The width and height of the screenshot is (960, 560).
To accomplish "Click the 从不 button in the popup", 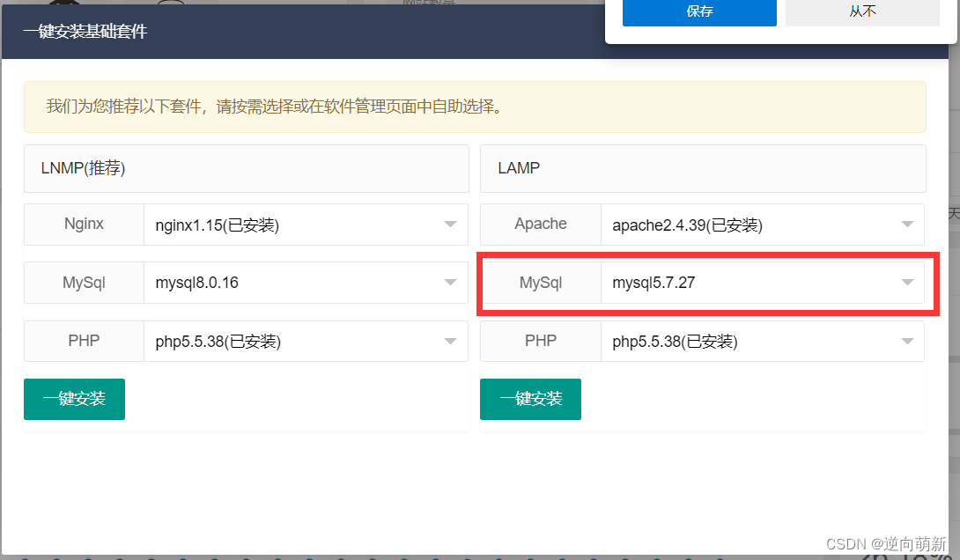I will pos(861,12).
